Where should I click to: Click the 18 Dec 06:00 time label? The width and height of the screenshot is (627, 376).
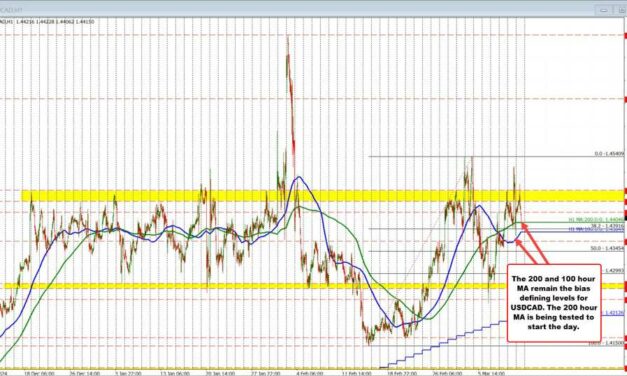click(x=39, y=373)
